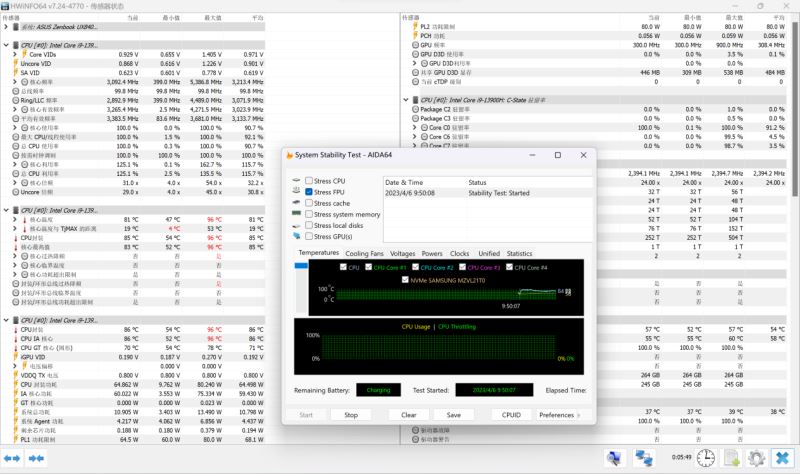Click the cache chip icon beside Stress cache
This screenshot has width=800, height=474.
tap(296, 203)
